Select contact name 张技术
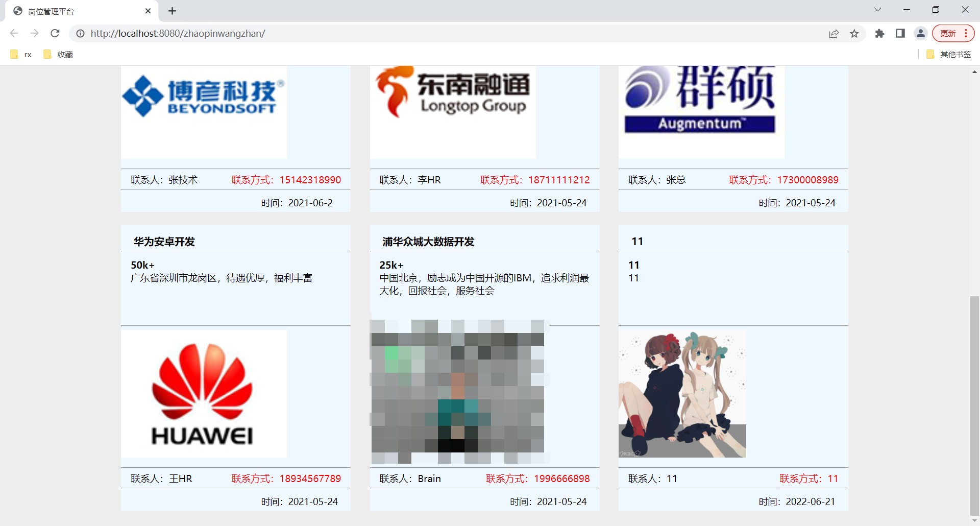The width and height of the screenshot is (980, 526). pyautogui.click(x=183, y=180)
